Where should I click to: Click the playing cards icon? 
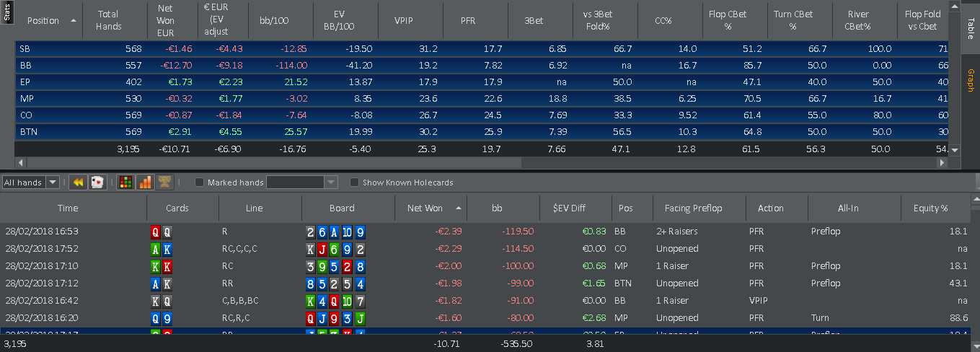point(97,182)
